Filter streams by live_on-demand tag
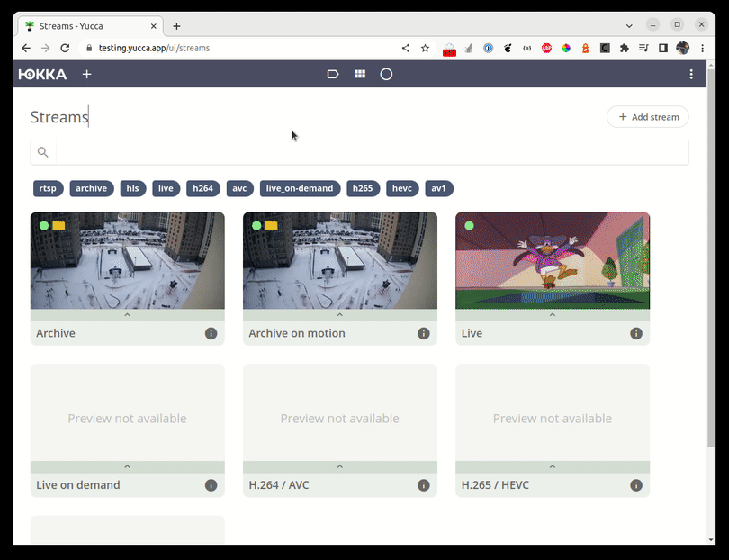 (300, 188)
